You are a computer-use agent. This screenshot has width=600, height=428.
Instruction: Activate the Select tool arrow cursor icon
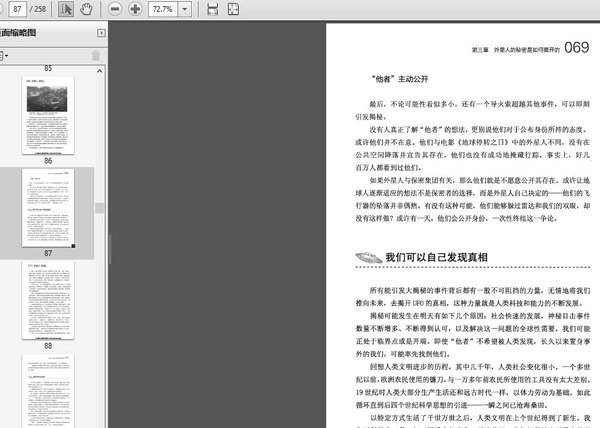pos(66,9)
